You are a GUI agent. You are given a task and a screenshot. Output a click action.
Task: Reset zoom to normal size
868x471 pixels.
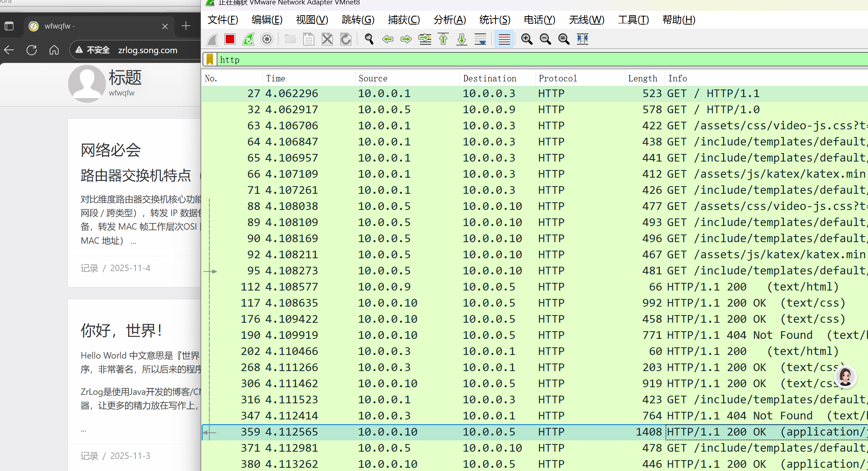(564, 39)
